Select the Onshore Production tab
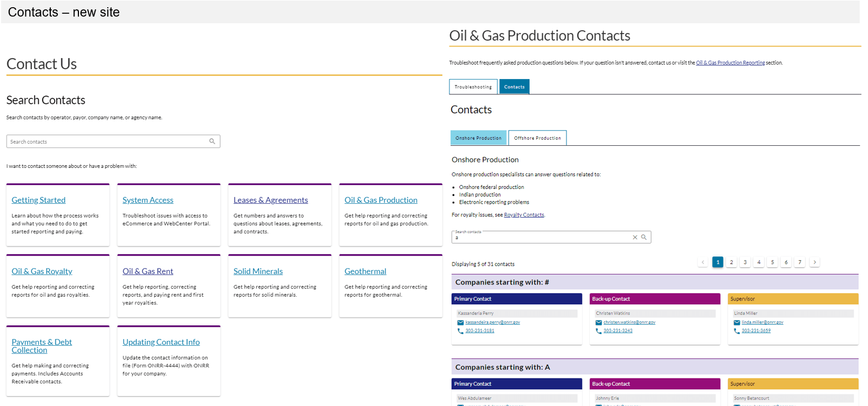Image resolution: width=868 pixels, height=406 pixels. click(478, 138)
